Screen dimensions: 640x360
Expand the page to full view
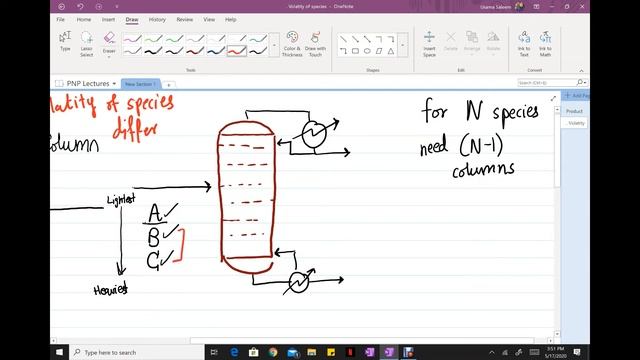pyautogui.click(x=553, y=98)
